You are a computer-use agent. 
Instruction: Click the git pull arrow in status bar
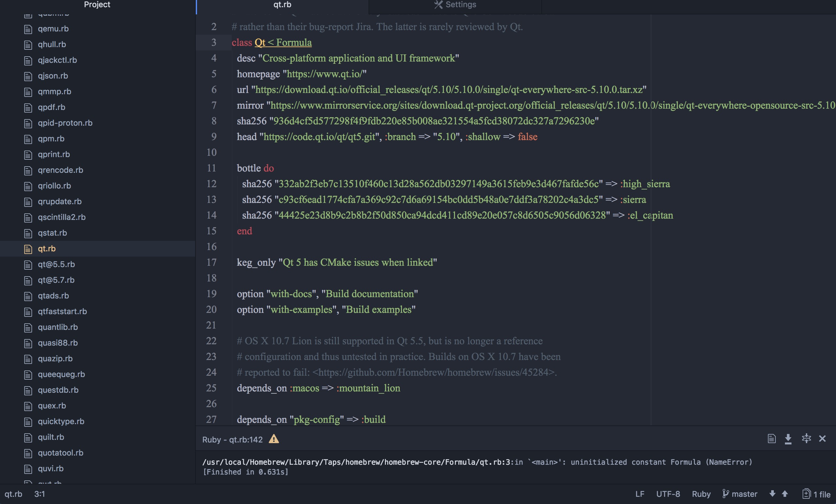[772, 494]
